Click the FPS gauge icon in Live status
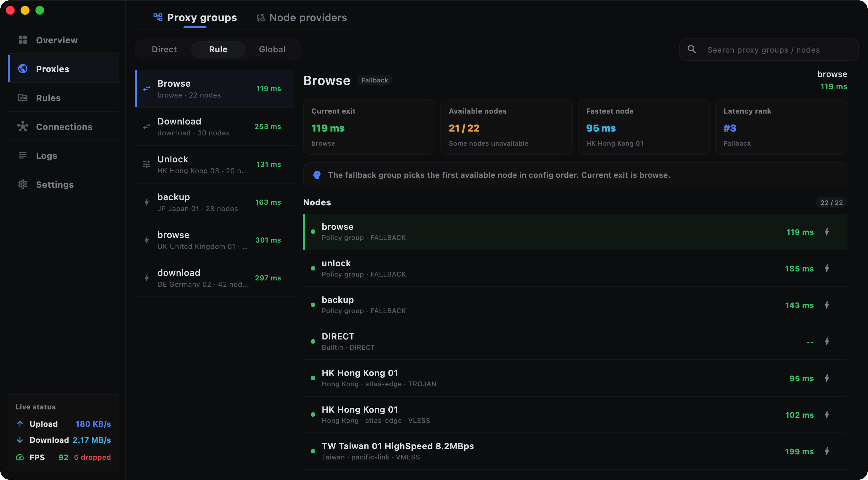Viewport: 868px width, 480px height. [20, 457]
